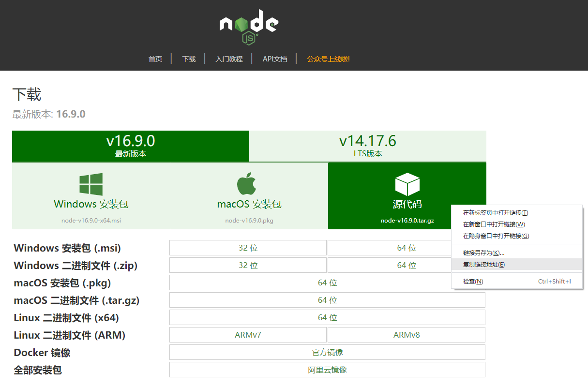Screen dimensions: 588x387
Task: Open the 官方镜像 Docker link
Action: 327,352
